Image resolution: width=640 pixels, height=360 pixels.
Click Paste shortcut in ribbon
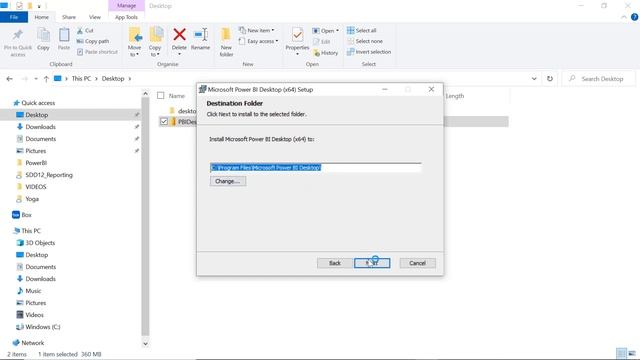point(97,52)
